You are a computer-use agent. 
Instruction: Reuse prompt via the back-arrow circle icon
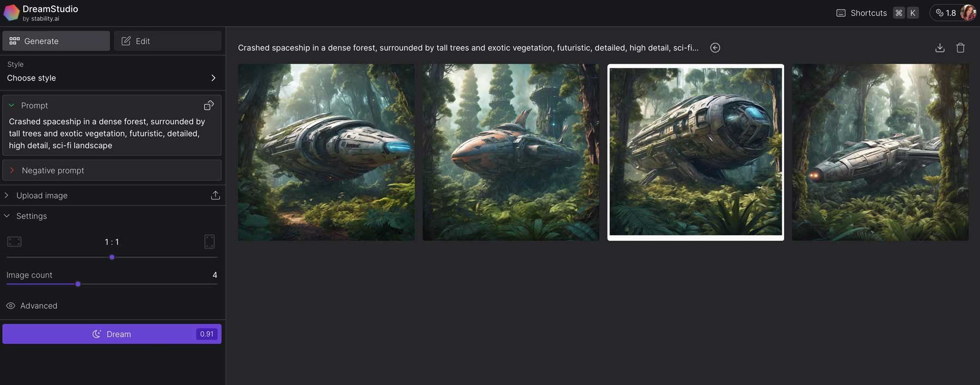[x=715, y=48]
